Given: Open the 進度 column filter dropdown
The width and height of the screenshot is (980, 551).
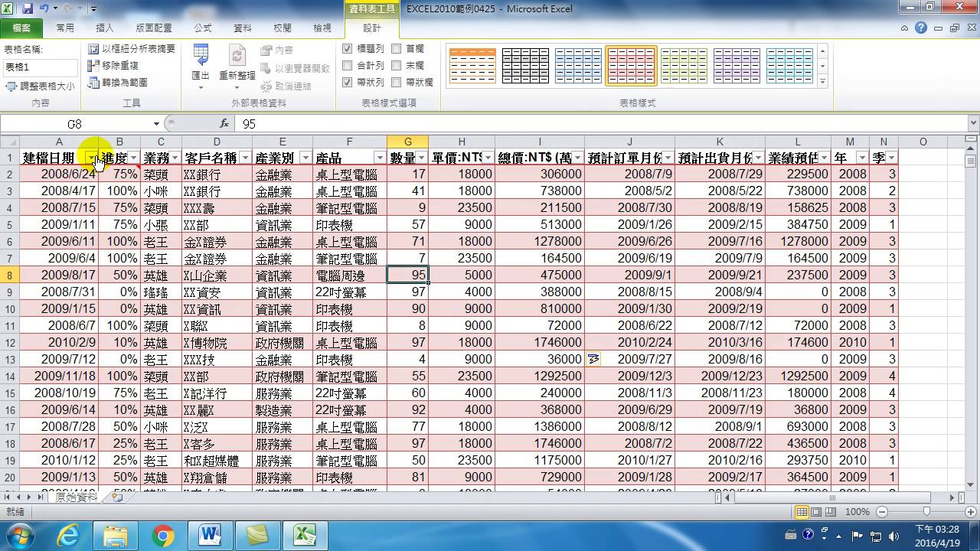Looking at the screenshot, I should (x=133, y=158).
